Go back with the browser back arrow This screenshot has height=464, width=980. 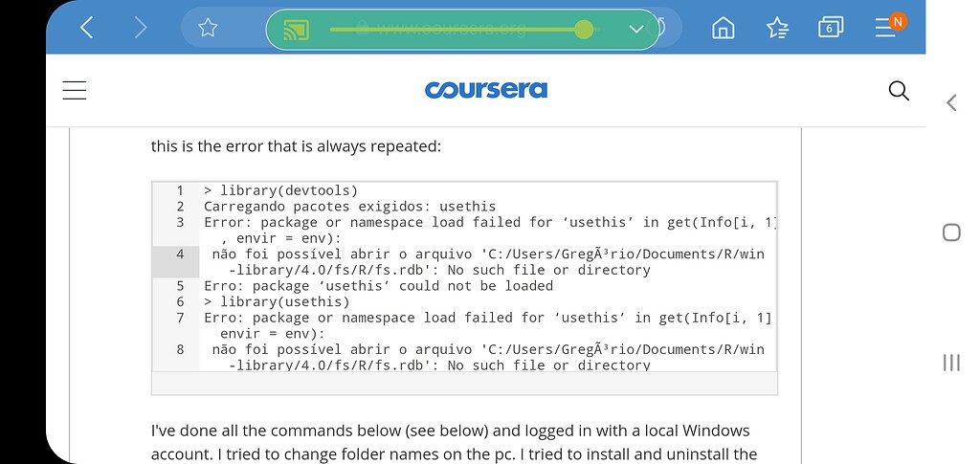pos(87,29)
